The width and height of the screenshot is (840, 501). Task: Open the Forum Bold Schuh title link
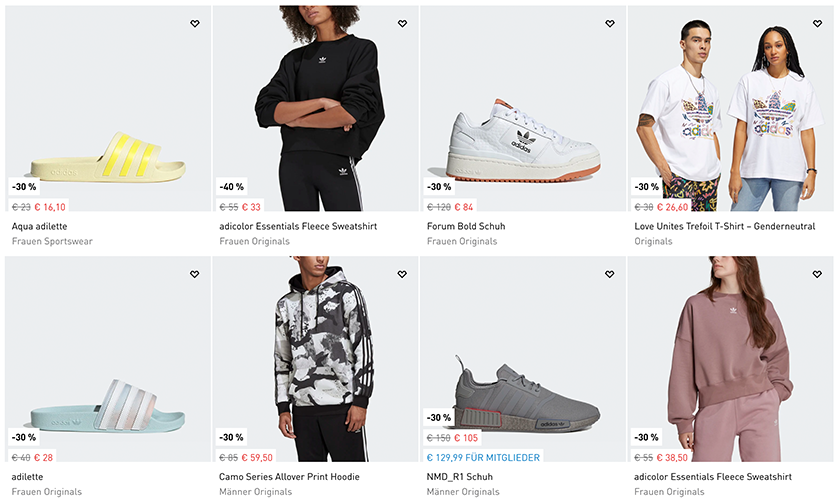[x=466, y=227]
